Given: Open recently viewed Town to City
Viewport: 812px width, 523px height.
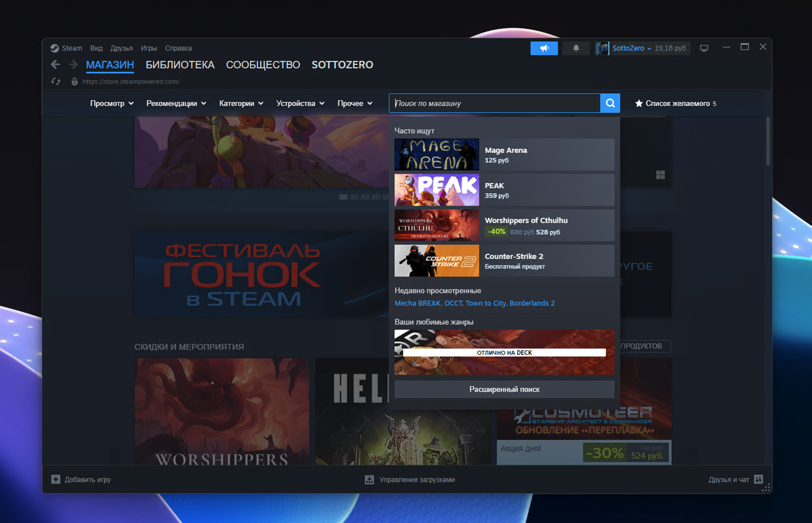Looking at the screenshot, I should pyautogui.click(x=486, y=303).
